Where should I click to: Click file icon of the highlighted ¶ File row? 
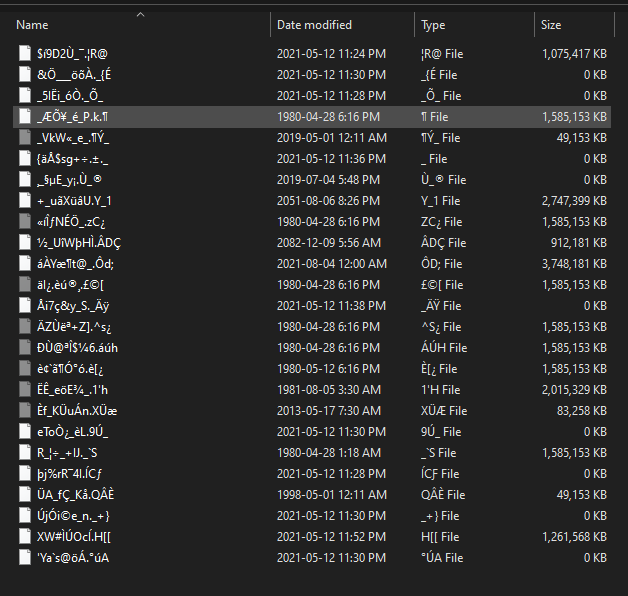25,116
